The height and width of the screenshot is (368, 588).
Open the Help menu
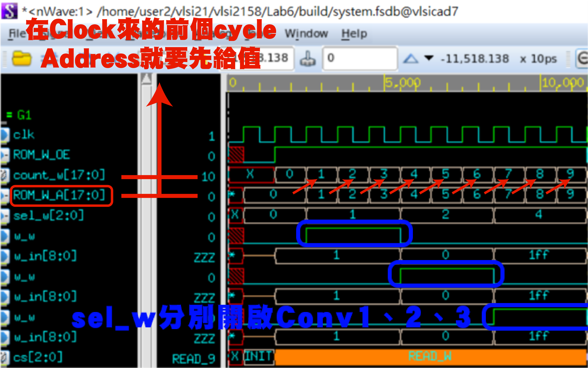pyautogui.click(x=354, y=33)
